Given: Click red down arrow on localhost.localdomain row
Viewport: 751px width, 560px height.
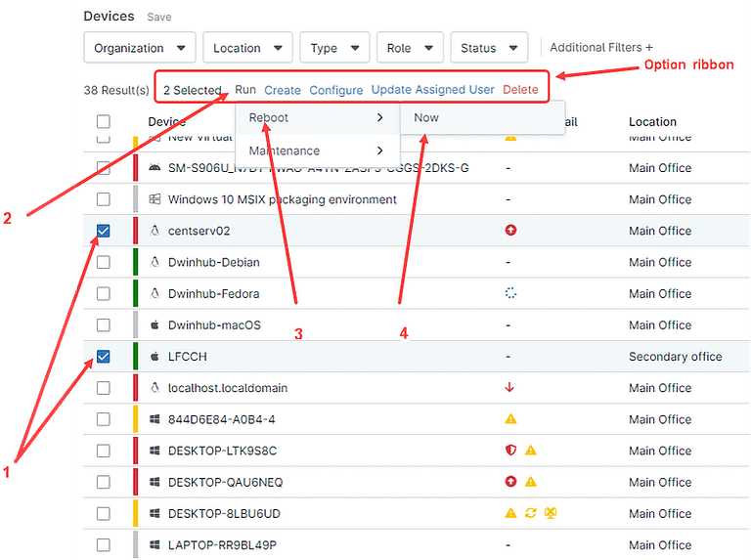Looking at the screenshot, I should pos(509,388).
